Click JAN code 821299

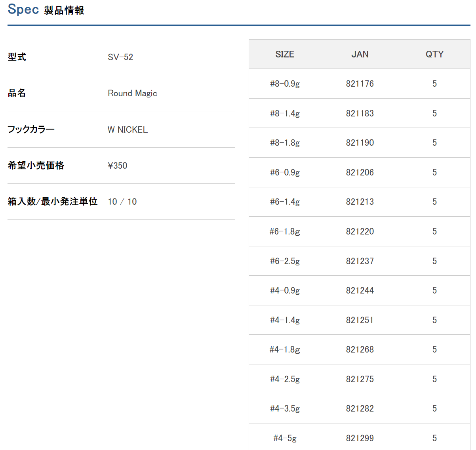[360, 438]
